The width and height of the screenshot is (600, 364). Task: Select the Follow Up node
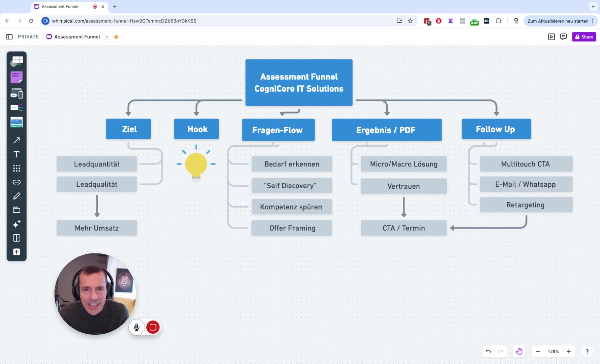pyautogui.click(x=496, y=129)
